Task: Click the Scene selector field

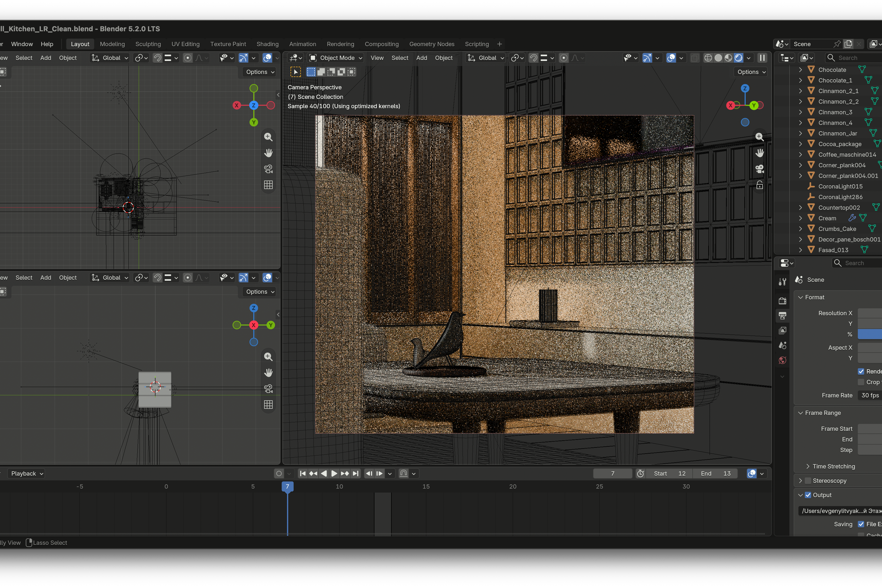Action: (x=810, y=44)
